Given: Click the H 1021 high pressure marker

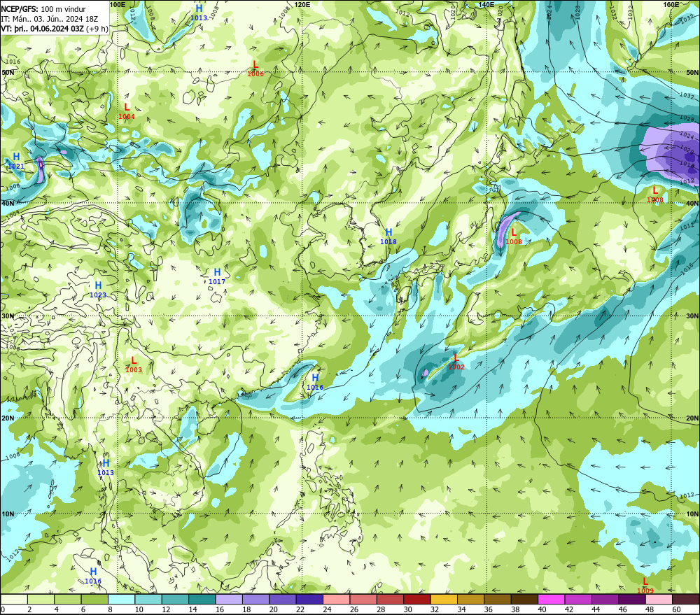Looking at the screenshot, I should point(16,161).
